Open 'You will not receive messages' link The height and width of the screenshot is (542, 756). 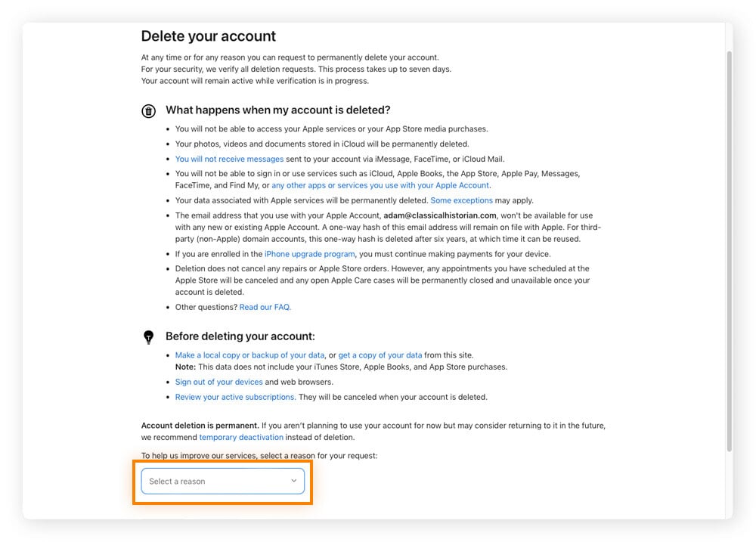[x=229, y=160]
